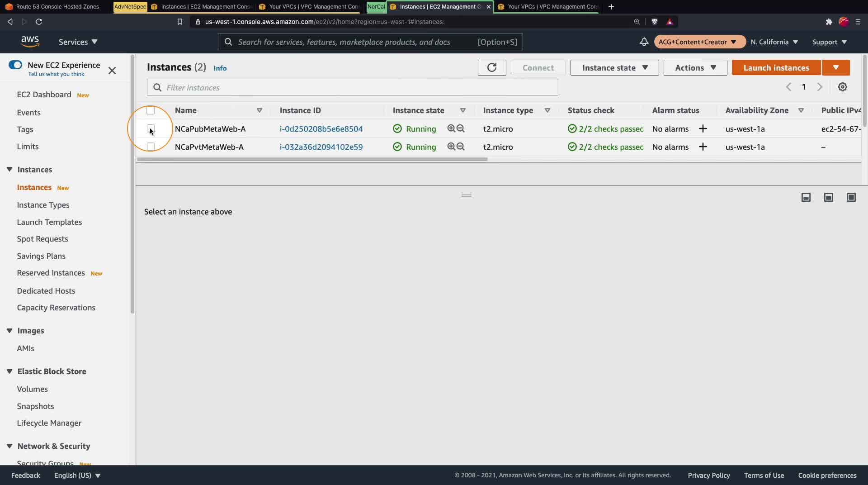Switch to first Your VPCs tab
Viewport: 868px width, 485px height.
(309, 7)
